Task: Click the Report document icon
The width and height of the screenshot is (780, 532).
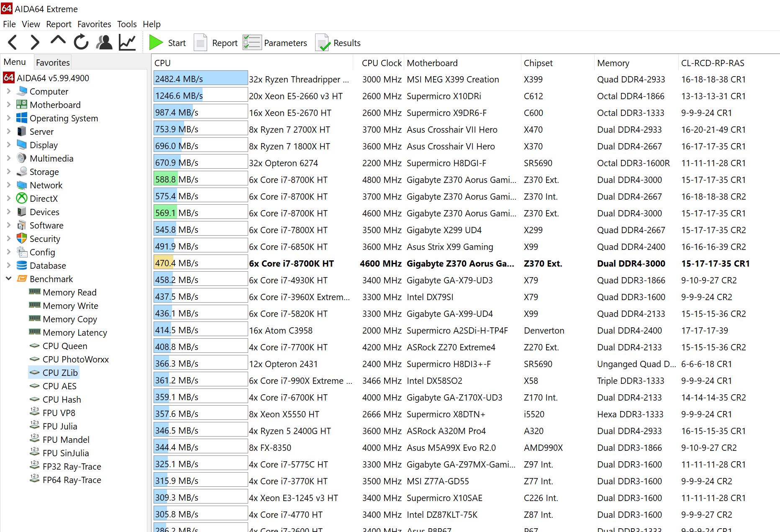Action: tap(200, 43)
